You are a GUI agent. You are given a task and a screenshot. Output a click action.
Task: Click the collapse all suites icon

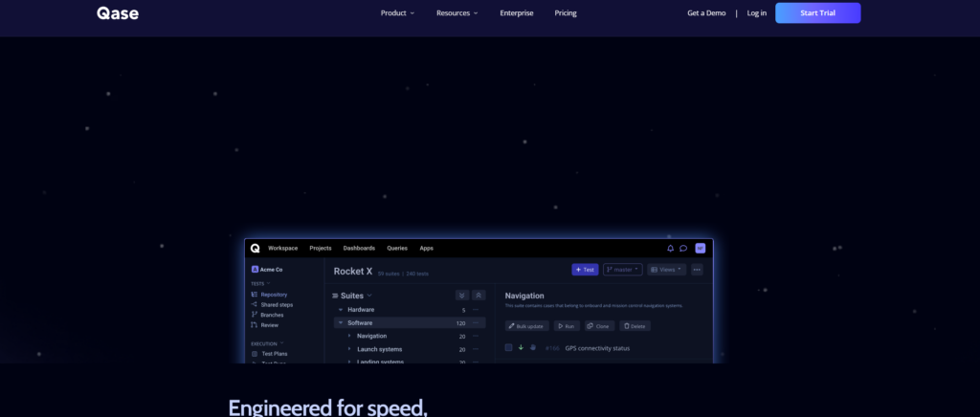coord(479,296)
